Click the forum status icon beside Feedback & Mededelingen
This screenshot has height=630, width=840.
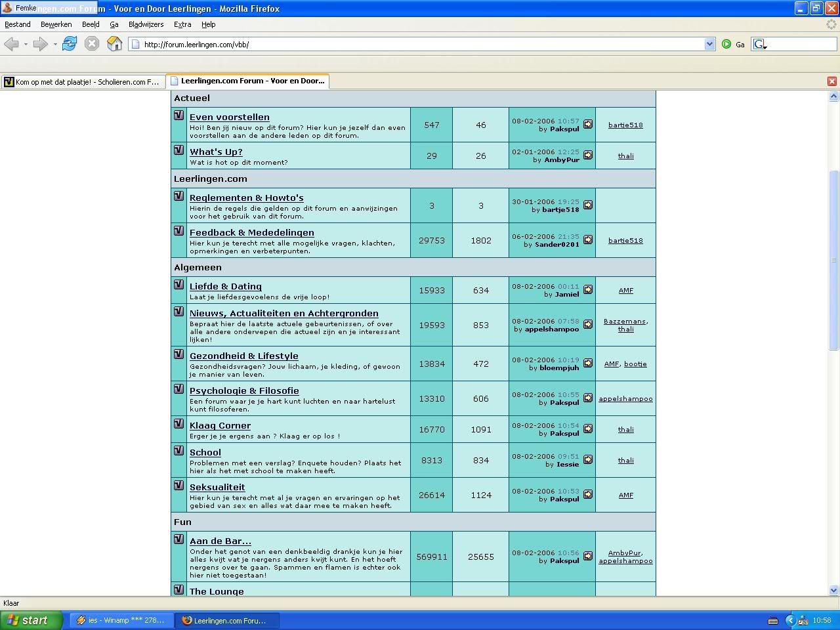[x=178, y=231]
